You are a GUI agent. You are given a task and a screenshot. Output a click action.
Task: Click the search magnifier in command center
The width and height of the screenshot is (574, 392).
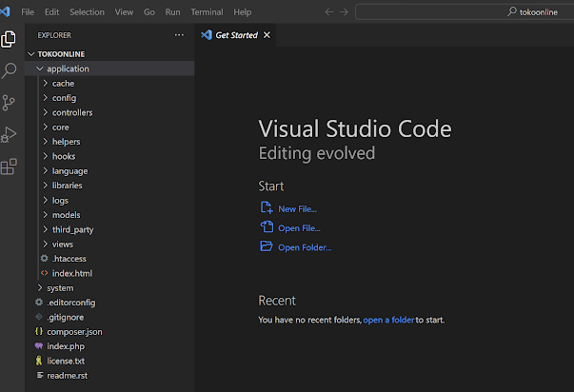coord(512,11)
